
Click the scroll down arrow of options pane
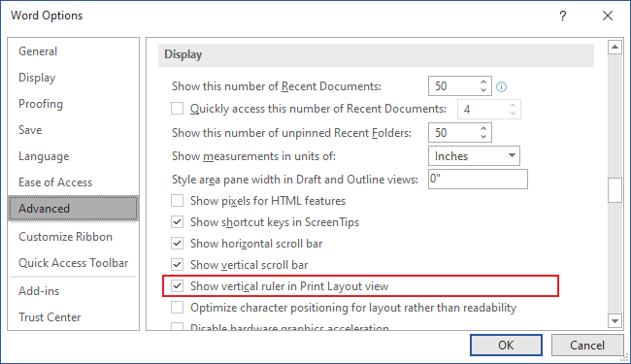(x=614, y=321)
